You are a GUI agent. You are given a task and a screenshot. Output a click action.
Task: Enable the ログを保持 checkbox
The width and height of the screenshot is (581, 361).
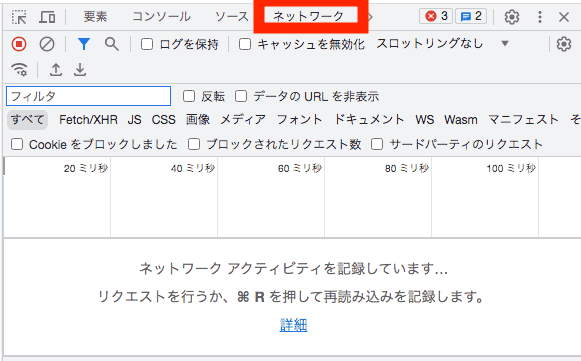pyautogui.click(x=147, y=44)
